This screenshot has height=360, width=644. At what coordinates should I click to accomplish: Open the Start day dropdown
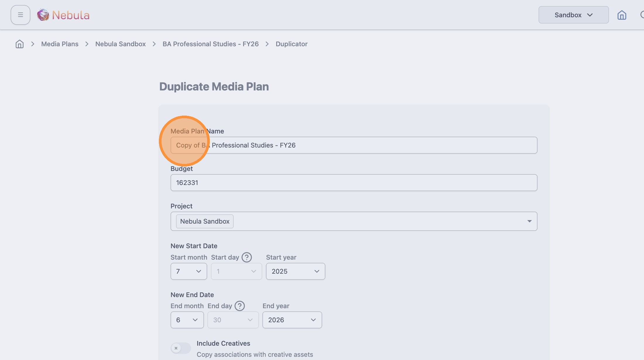[236, 271]
